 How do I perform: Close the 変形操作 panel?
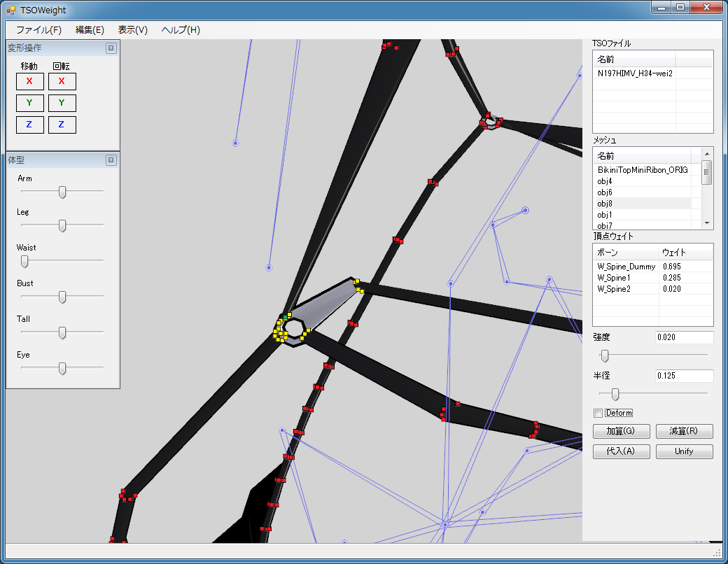coord(111,48)
